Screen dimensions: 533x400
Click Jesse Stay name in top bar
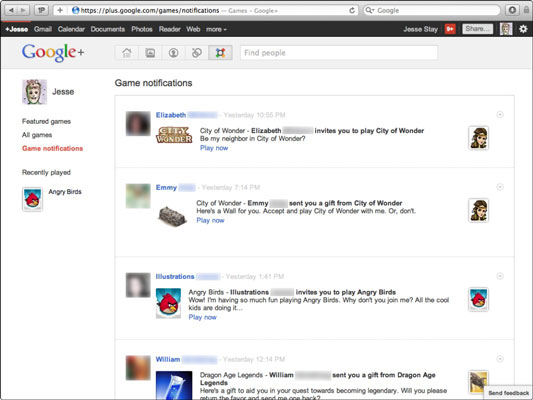[x=420, y=29]
